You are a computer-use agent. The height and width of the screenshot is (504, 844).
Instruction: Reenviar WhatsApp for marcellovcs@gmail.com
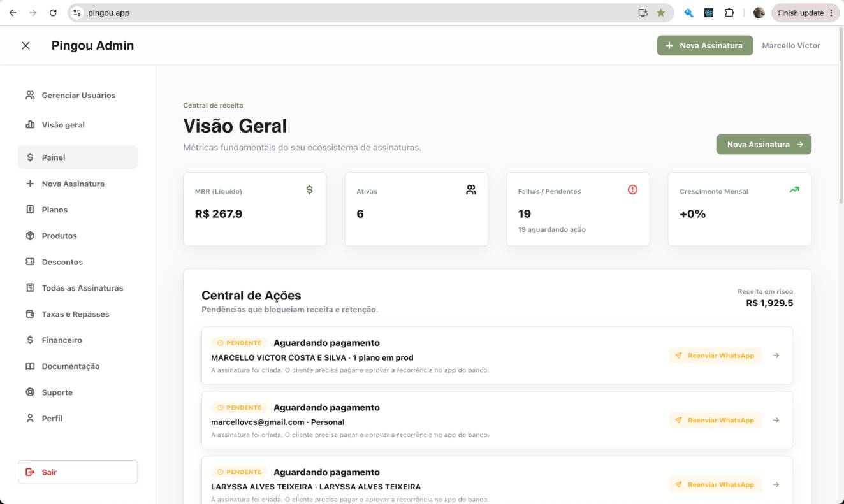715,420
